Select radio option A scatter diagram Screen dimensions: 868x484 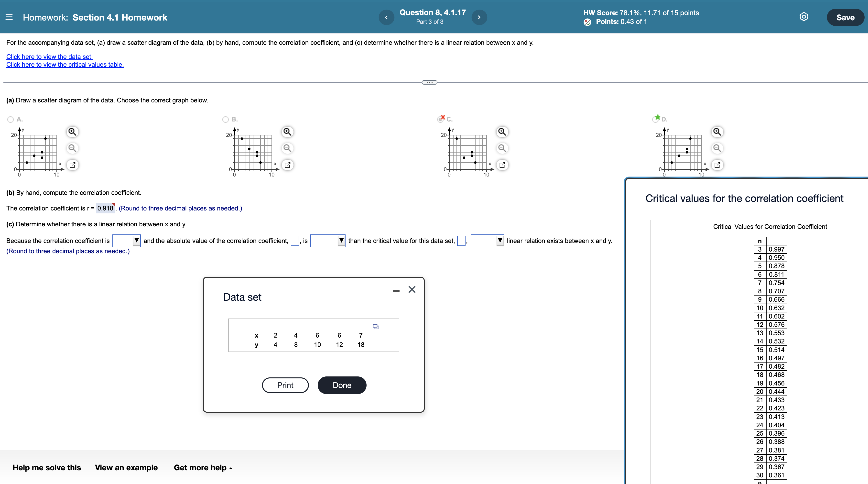(x=11, y=119)
